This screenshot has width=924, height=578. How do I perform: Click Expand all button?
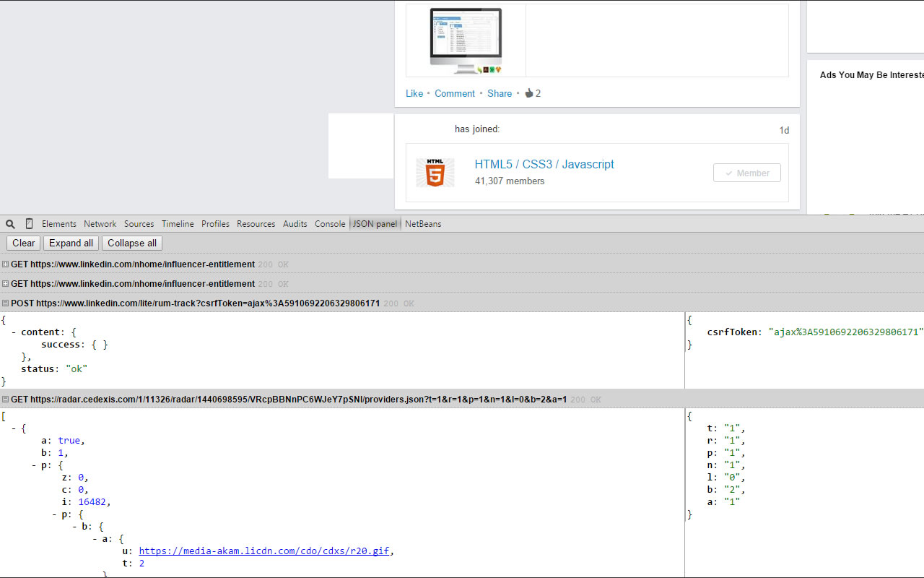coord(71,243)
